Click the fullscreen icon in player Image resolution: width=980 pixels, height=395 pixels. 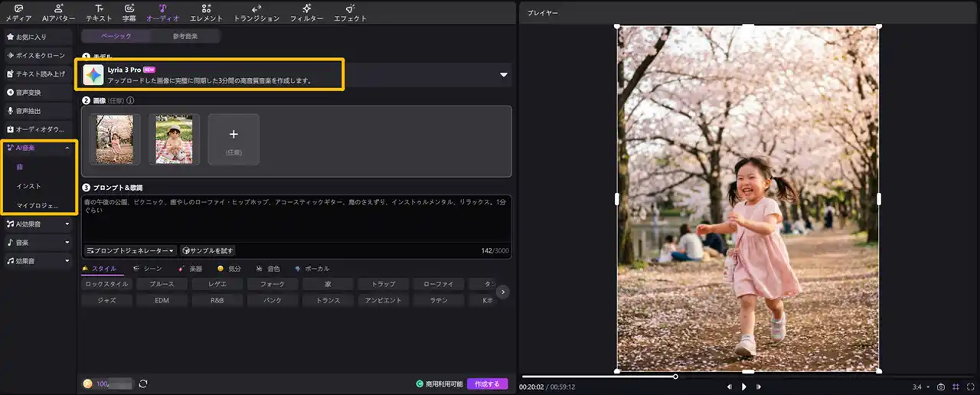pos(969,387)
